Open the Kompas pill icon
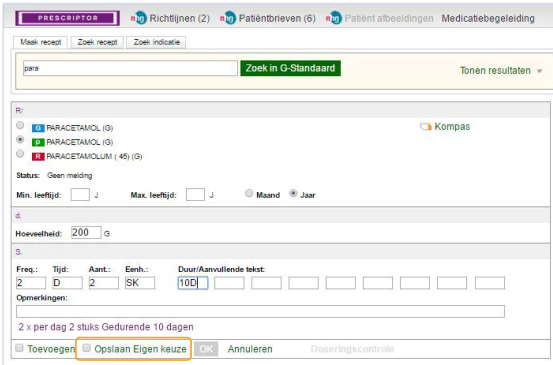The width and height of the screenshot is (553, 365). pyautogui.click(x=426, y=127)
